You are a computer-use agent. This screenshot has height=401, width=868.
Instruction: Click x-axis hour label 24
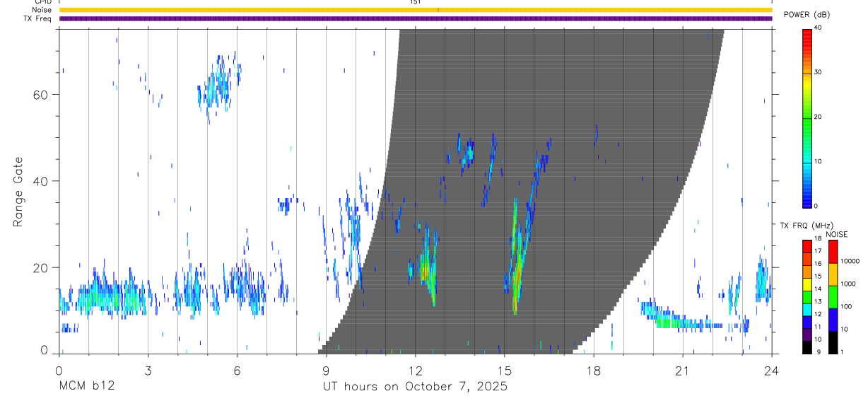click(771, 370)
